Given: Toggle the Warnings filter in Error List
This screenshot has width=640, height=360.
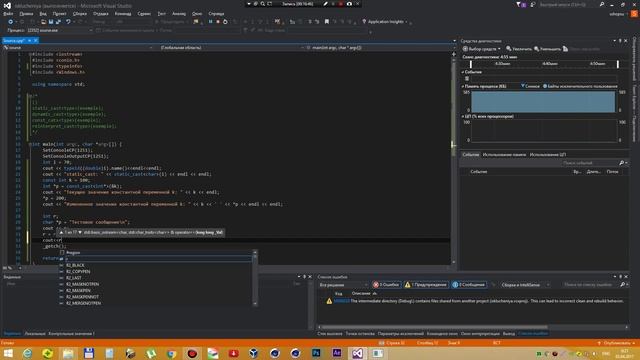Looking at the screenshot, I should click(x=426, y=284).
